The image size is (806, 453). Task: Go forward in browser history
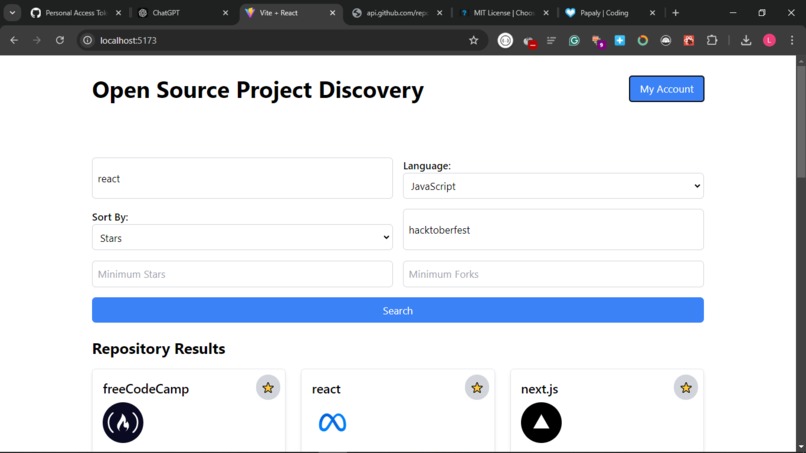tap(36, 40)
